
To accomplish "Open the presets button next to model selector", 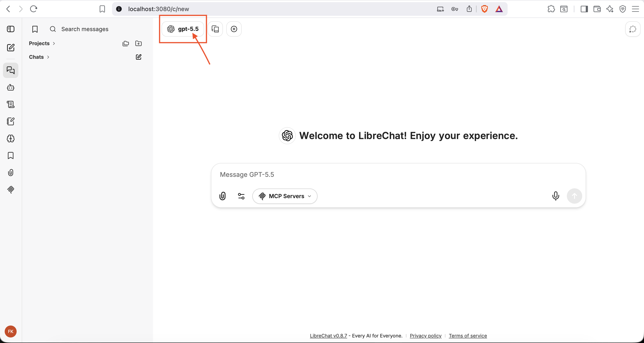I will coord(215,29).
